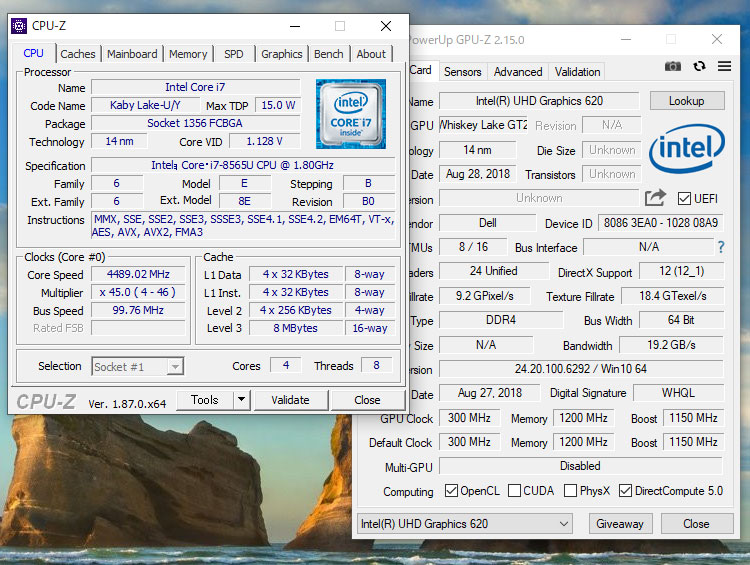
Task: Open the Socket #1 selection dropdown
Action: pos(138,366)
